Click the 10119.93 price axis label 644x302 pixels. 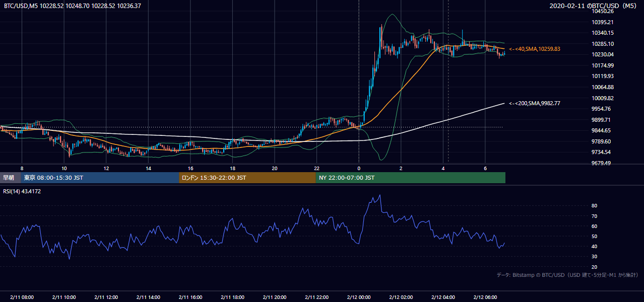click(x=603, y=76)
